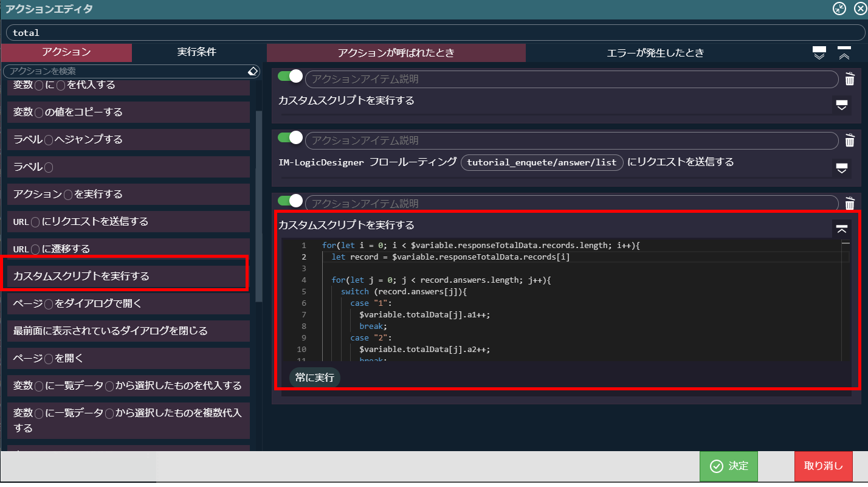Select 最前面に表示されているダイアログを閉じる action

[x=128, y=331]
